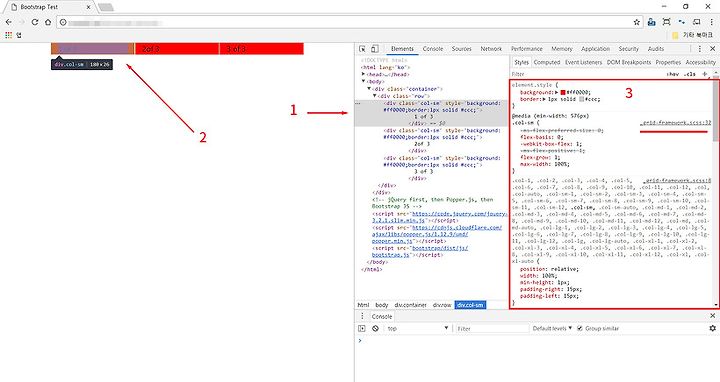
Task: Click the translate extension icon
Action: coord(651,22)
